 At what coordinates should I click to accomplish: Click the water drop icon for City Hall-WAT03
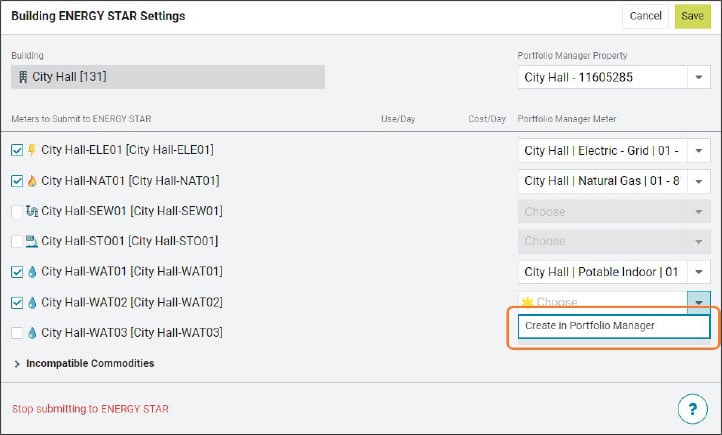[x=31, y=332]
